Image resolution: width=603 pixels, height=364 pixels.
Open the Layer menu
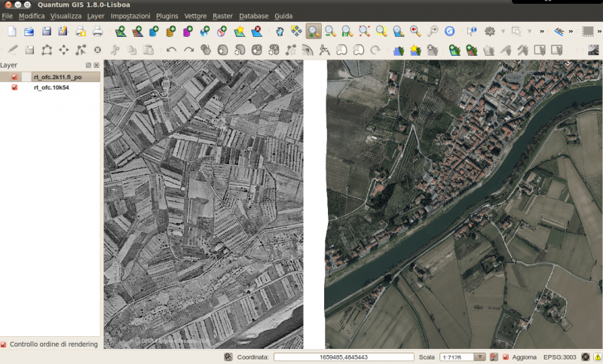[x=96, y=16]
